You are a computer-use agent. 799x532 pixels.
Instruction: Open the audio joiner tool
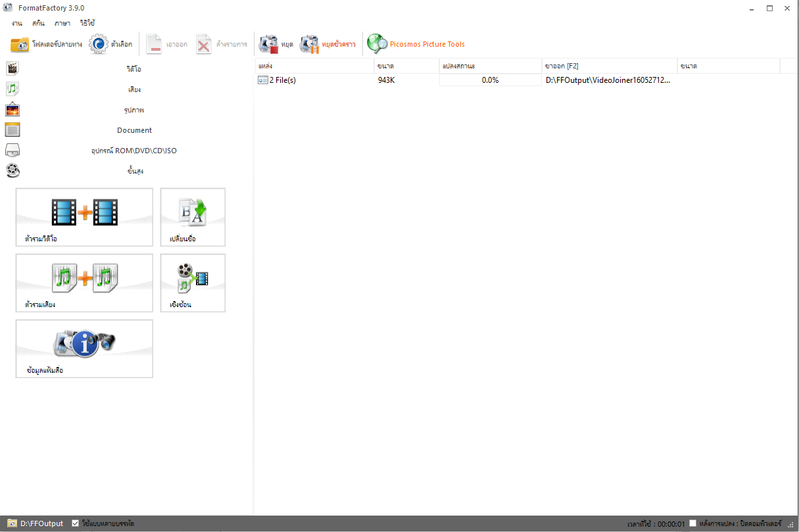click(84, 283)
